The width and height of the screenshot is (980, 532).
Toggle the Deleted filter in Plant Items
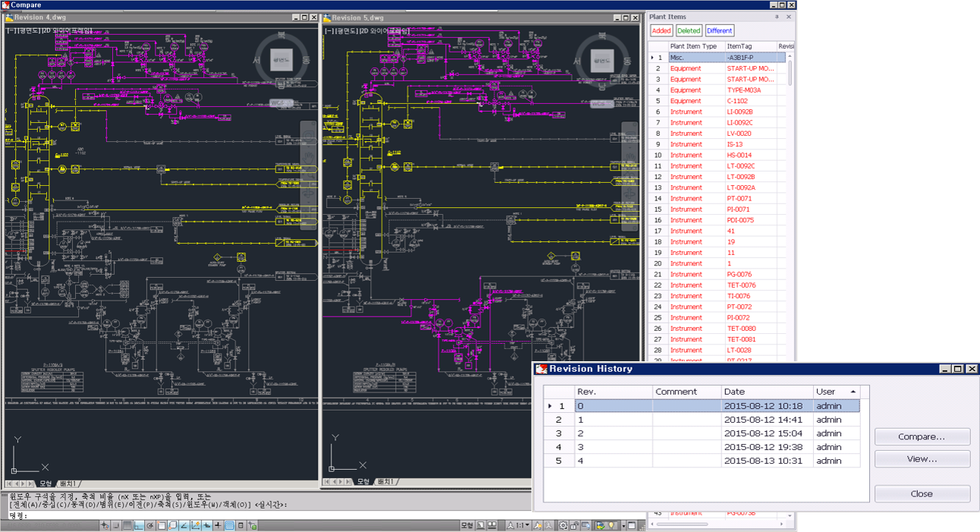(x=689, y=30)
